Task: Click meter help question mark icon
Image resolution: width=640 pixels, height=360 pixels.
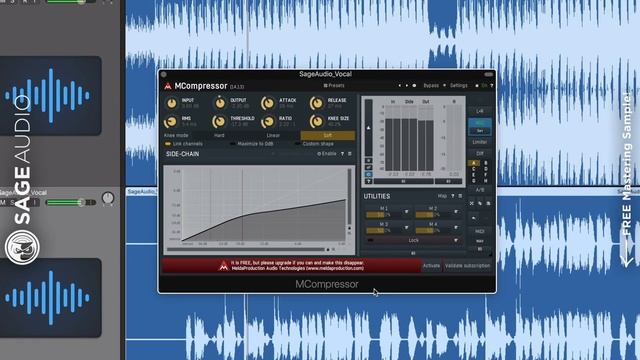Action: 369,181
